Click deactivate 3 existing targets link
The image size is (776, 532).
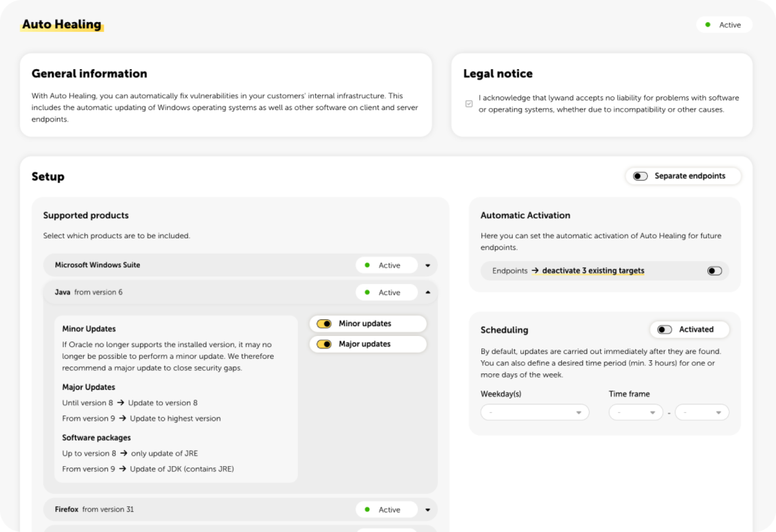pos(593,271)
